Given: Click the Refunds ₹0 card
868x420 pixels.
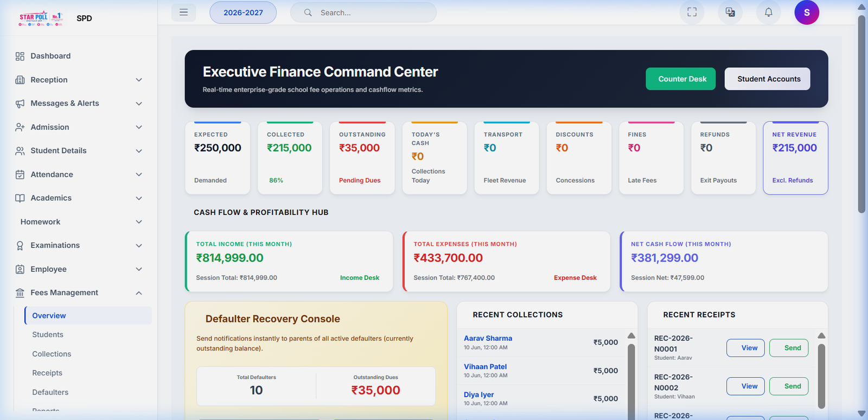Looking at the screenshot, I should tap(723, 158).
